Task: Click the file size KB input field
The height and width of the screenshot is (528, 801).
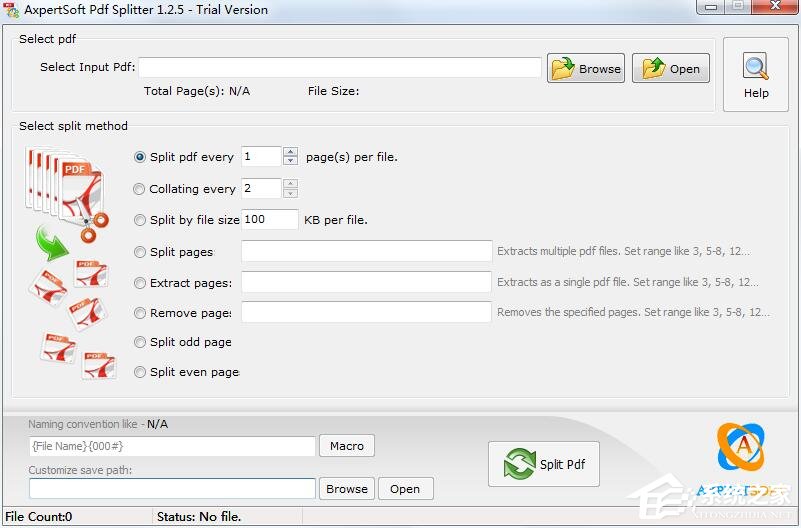Action: coord(269,220)
